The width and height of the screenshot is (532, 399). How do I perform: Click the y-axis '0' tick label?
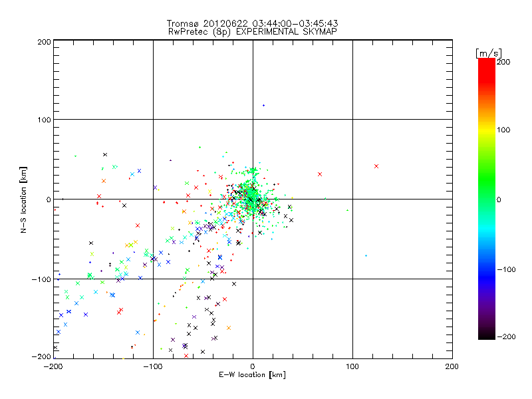pyautogui.click(x=49, y=199)
